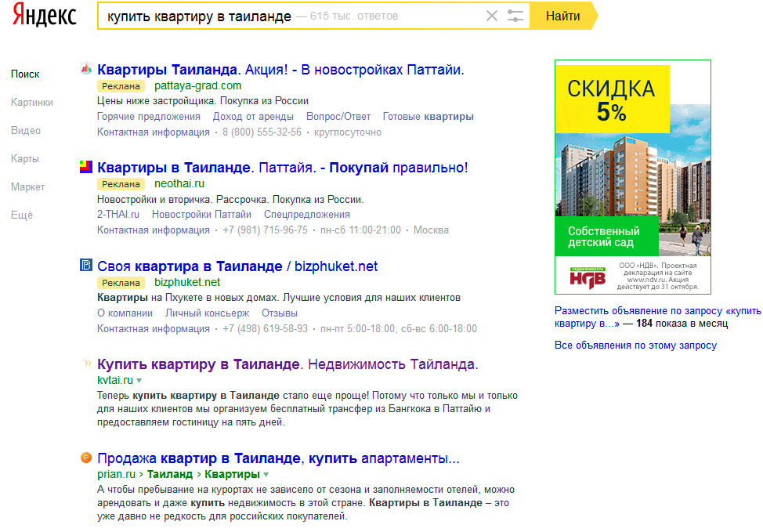Click the kvtai.ru favicon icon
This screenshot has width=763, height=532.
[x=87, y=363]
